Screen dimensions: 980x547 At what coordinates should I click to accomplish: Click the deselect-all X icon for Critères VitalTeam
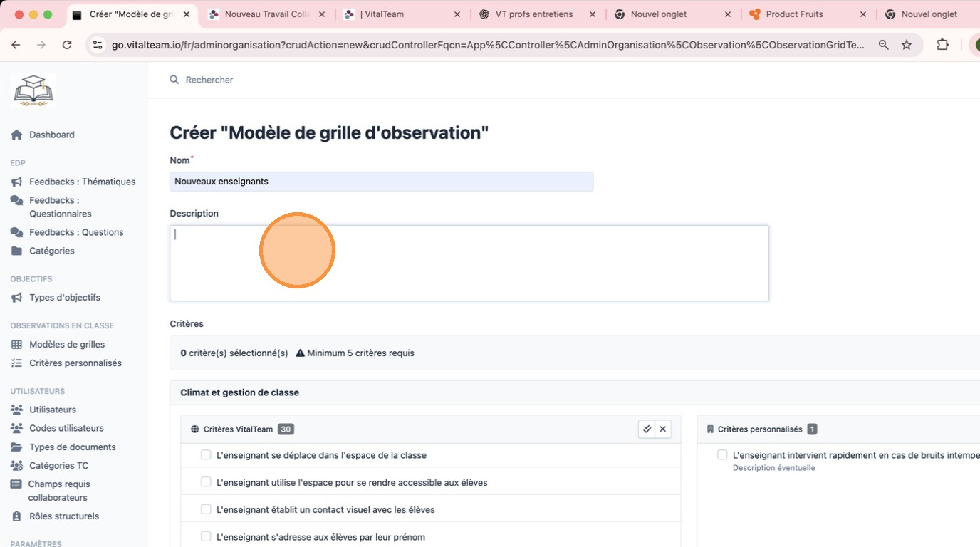pos(663,429)
